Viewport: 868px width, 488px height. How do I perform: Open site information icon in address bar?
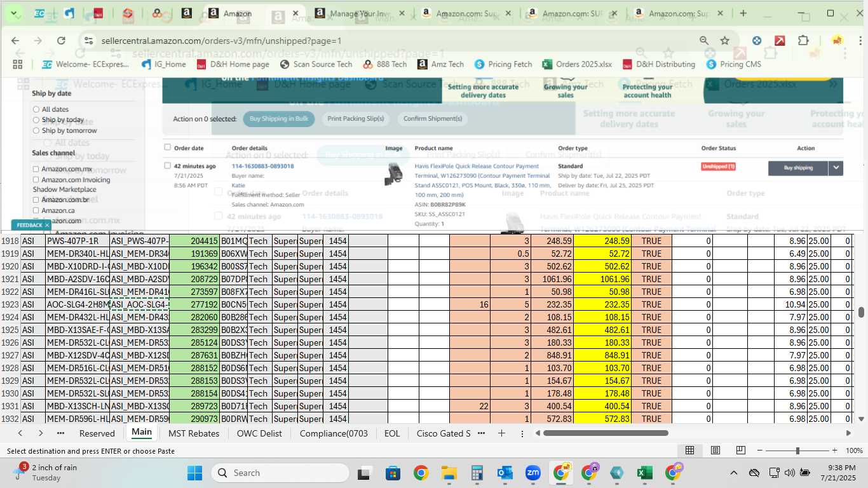click(88, 41)
